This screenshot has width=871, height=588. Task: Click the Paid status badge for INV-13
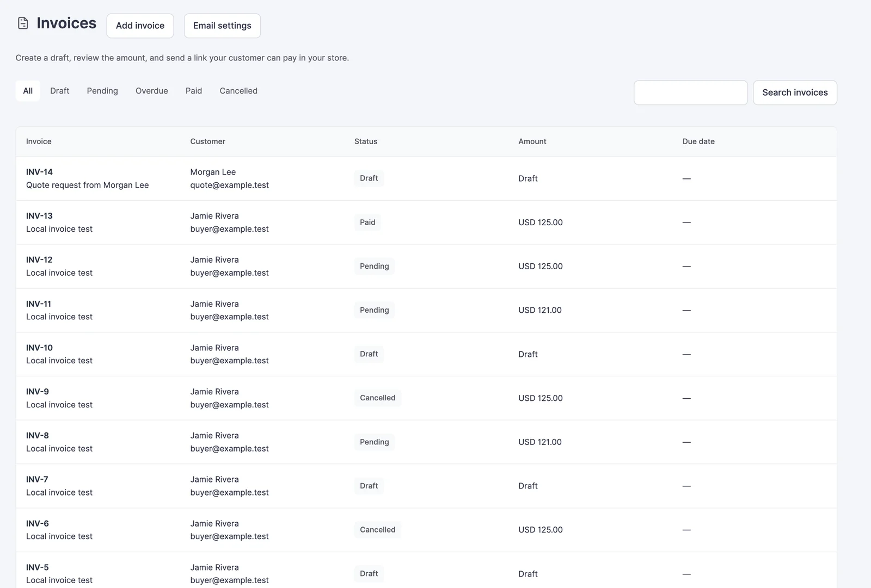coord(367,222)
